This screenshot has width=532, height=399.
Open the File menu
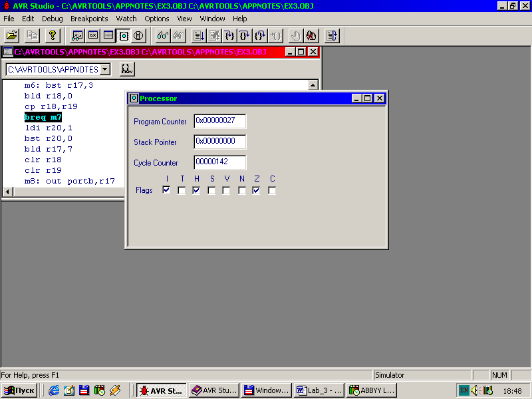[x=9, y=19]
